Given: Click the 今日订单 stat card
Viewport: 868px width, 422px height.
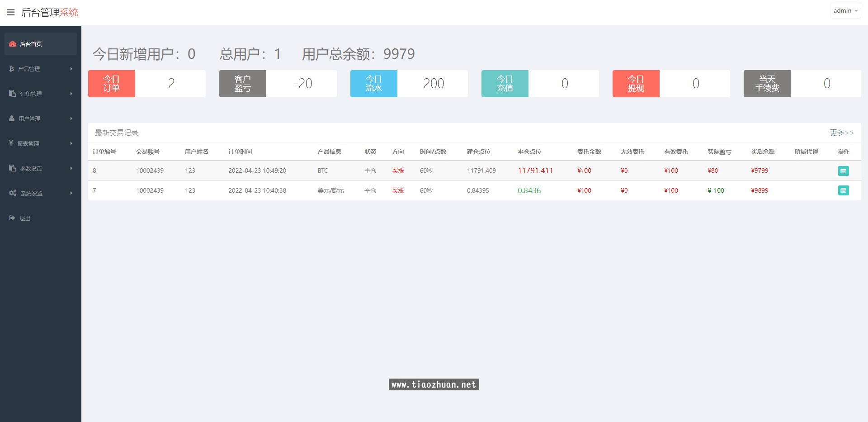Looking at the screenshot, I should (x=147, y=84).
